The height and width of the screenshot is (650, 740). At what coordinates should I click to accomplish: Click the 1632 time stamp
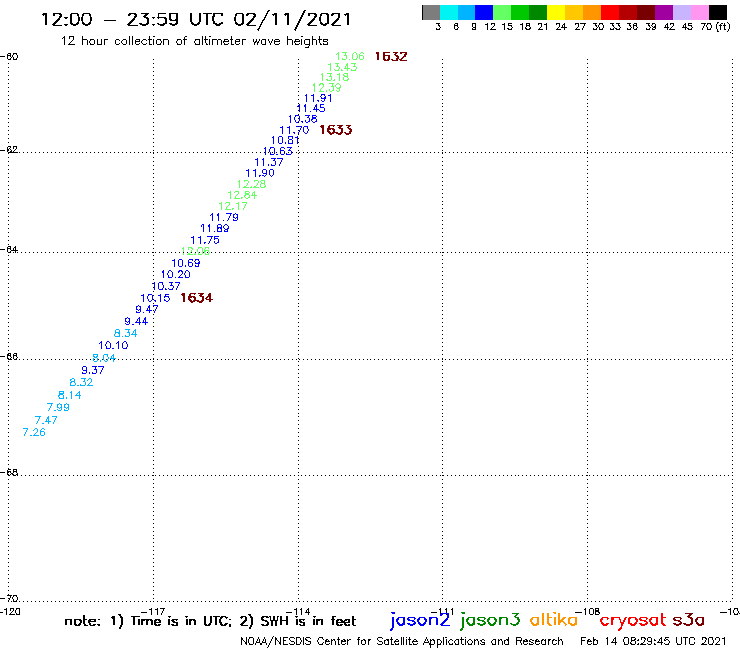point(391,56)
